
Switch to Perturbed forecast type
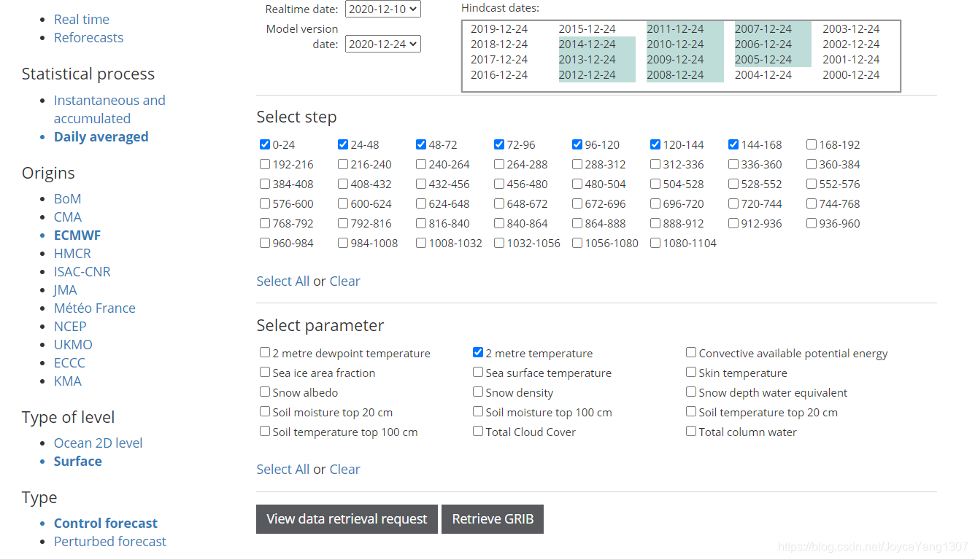tap(110, 541)
